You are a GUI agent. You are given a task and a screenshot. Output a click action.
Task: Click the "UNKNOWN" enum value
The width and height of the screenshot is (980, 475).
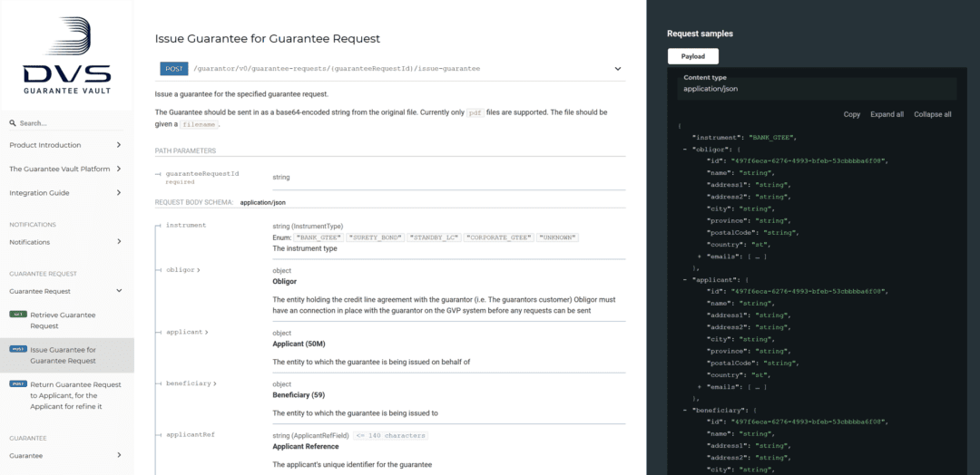tap(557, 237)
